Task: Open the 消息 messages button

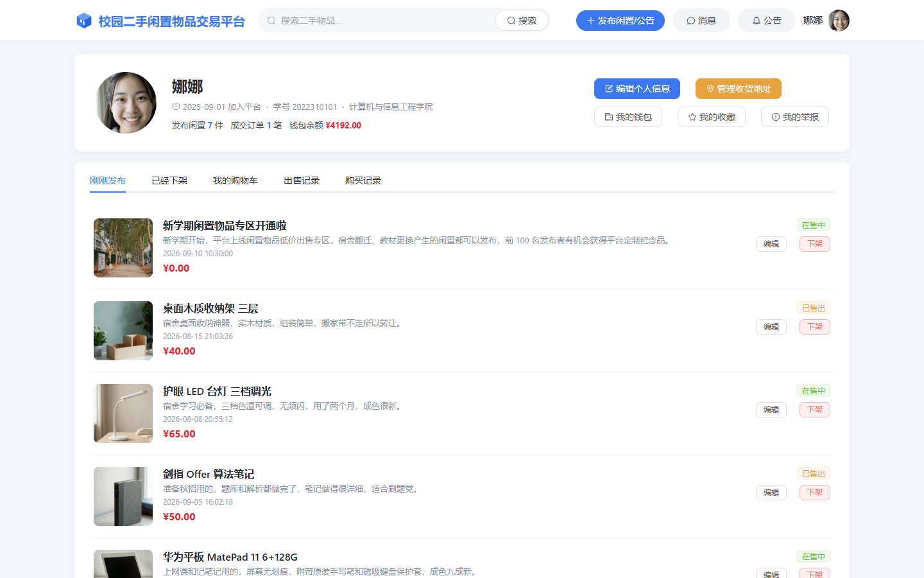Action: click(x=701, y=21)
